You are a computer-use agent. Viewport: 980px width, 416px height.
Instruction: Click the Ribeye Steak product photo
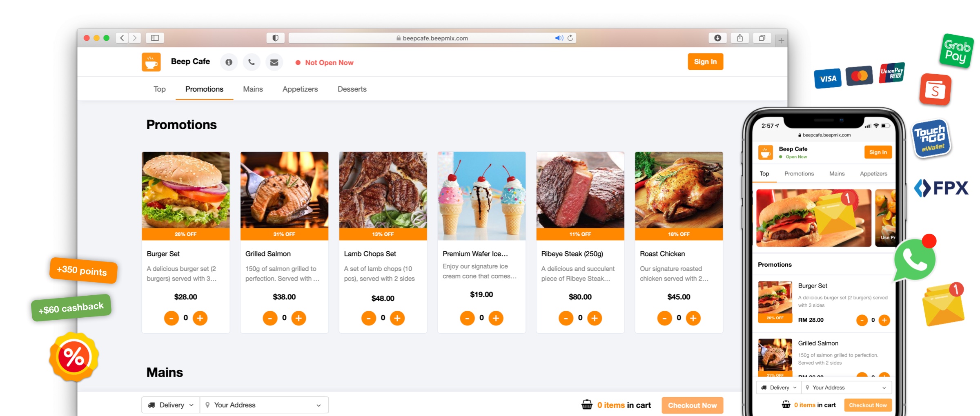(x=580, y=190)
